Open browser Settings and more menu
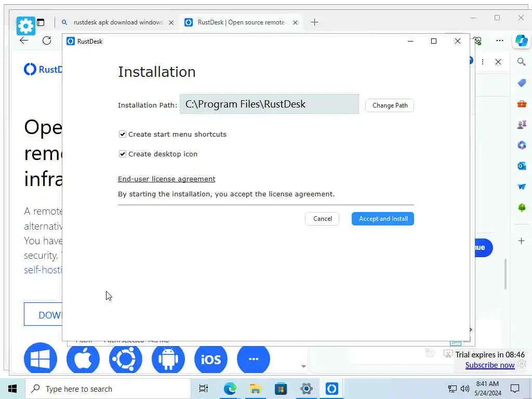 (x=499, y=41)
